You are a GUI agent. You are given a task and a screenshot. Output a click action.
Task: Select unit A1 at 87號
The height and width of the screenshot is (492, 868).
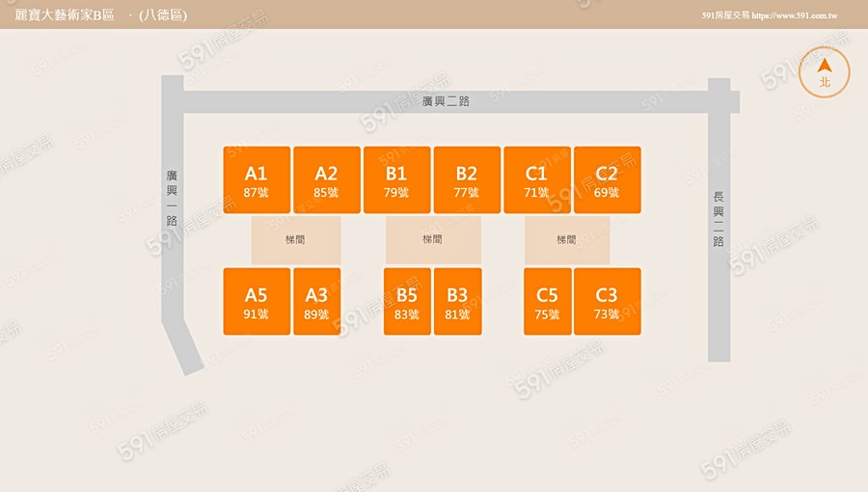click(x=257, y=180)
